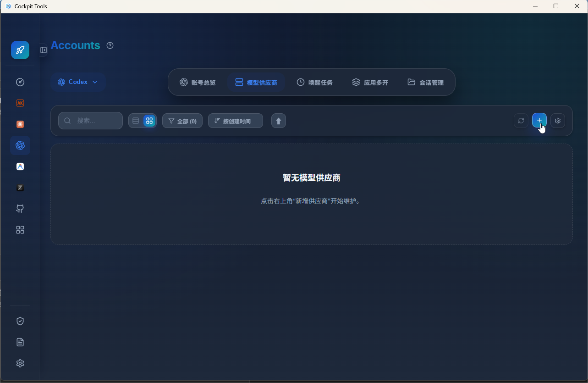Open the 唤醒任务 tab
Viewport: 588px width, 383px height.
[x=315, y=83]
